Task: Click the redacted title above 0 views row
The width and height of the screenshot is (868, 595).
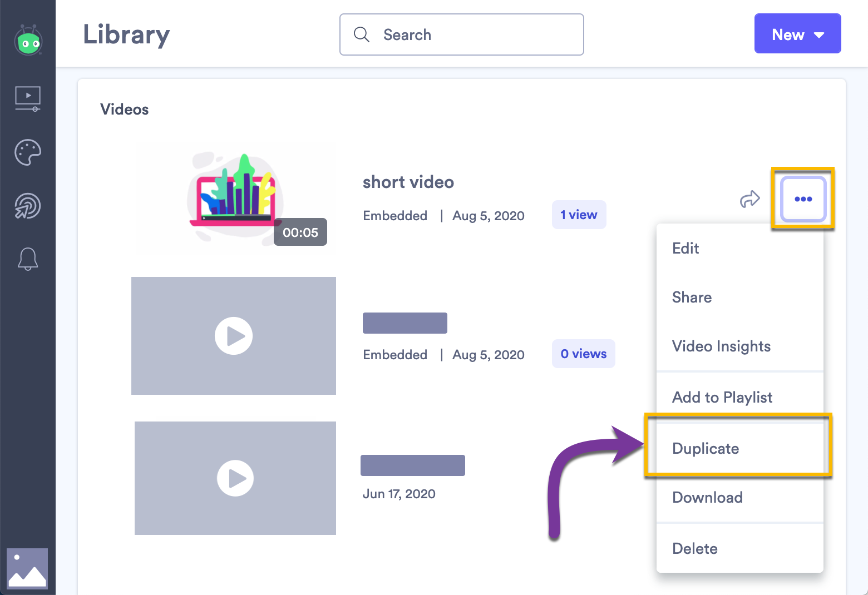Action: (405, 323)
